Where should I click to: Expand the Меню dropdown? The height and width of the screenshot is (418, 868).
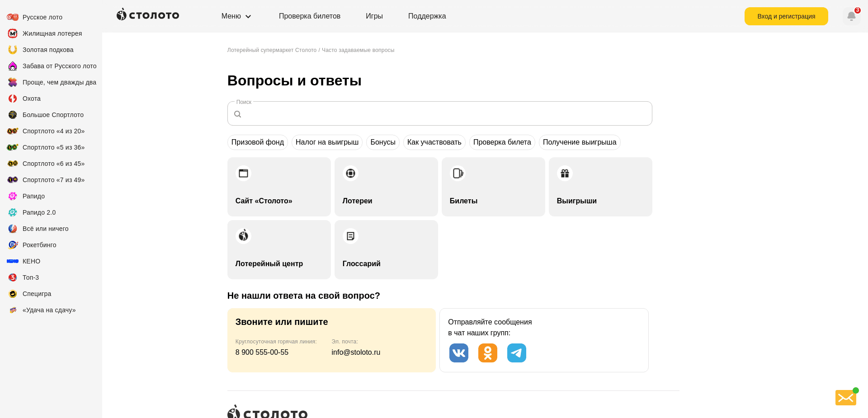[236, 16]
